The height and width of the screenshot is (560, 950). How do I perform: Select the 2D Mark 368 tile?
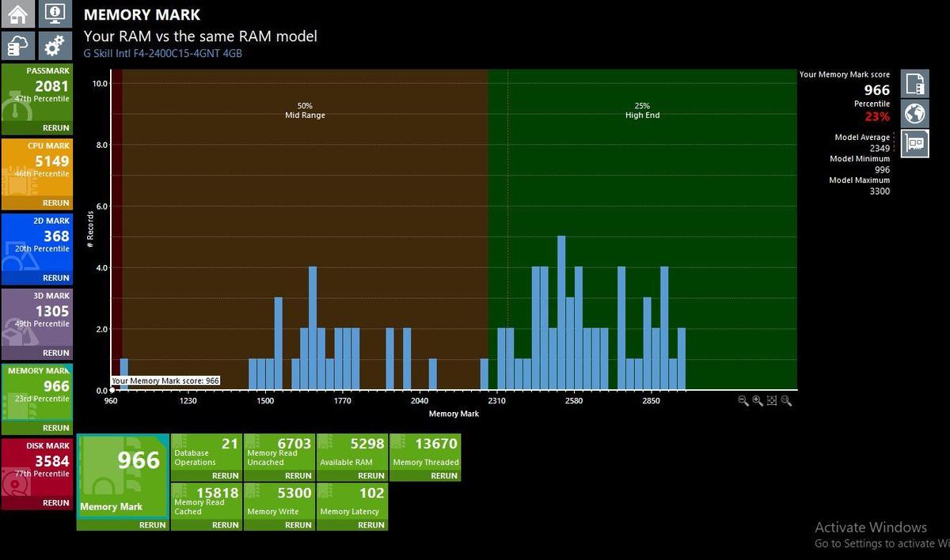(x=36, y=248)
